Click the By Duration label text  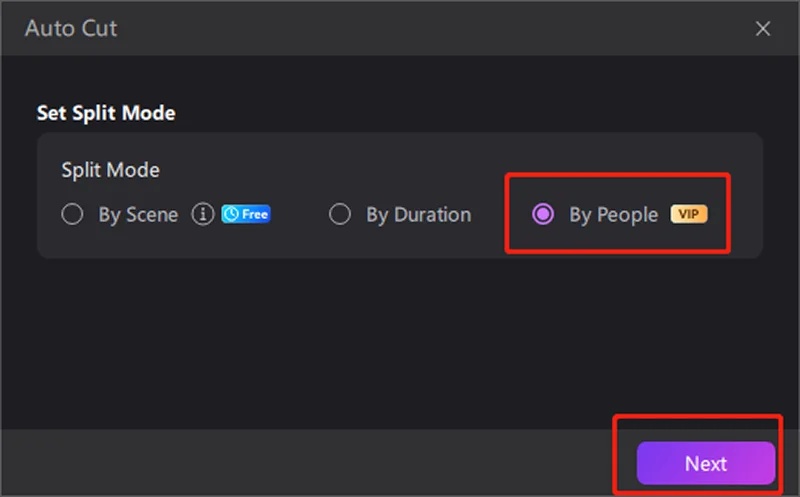pyautogui.click(x=418, y=215)
